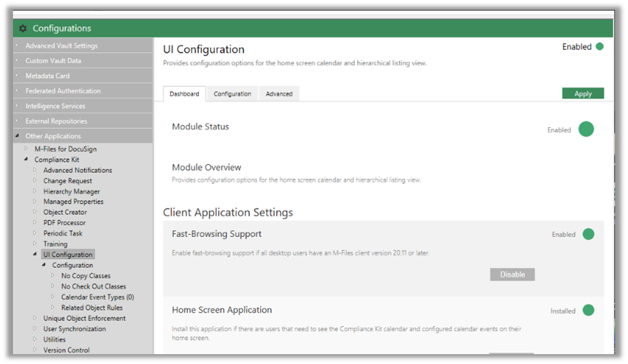
Task: Open Metadata Card section
Action: (x=83, y=76)
